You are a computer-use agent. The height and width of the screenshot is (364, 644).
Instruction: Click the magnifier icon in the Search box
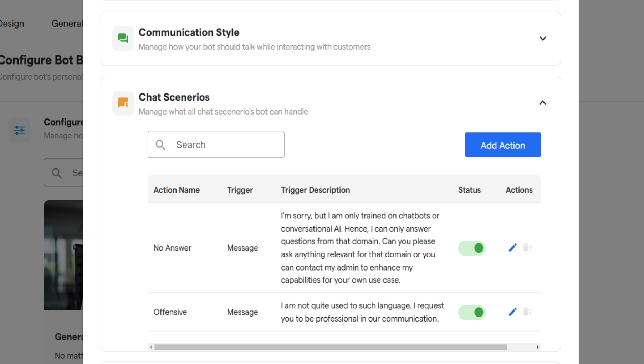pos(161,145)
